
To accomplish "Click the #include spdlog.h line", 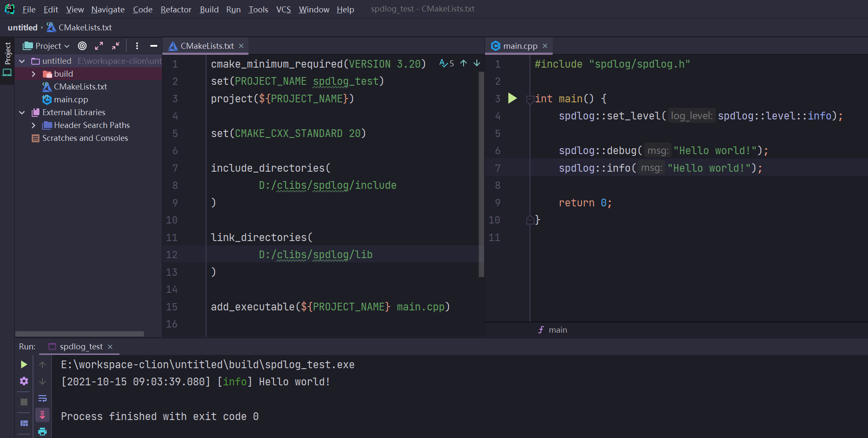I will point(612,64).
